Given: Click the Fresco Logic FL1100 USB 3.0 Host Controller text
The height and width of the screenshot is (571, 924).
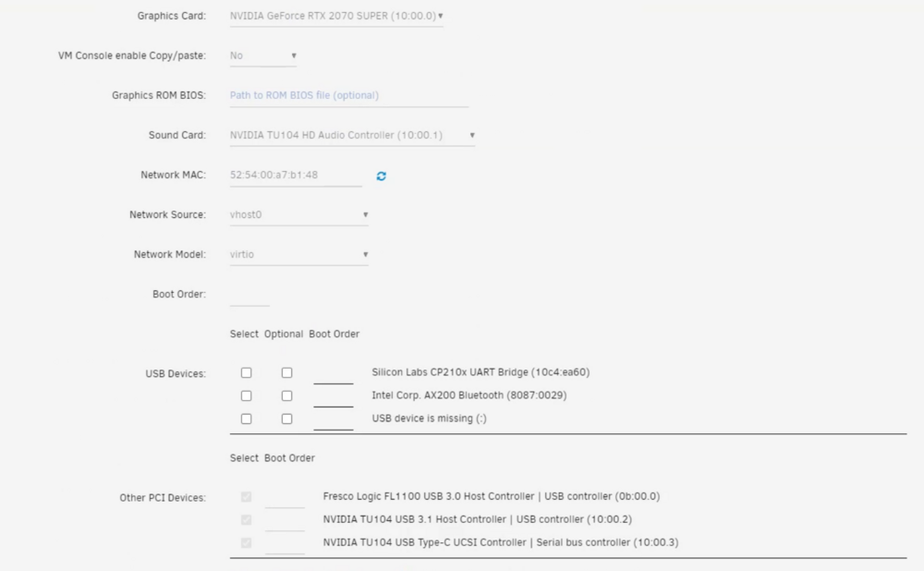Looking at the screenshot, I should [492, 497].
